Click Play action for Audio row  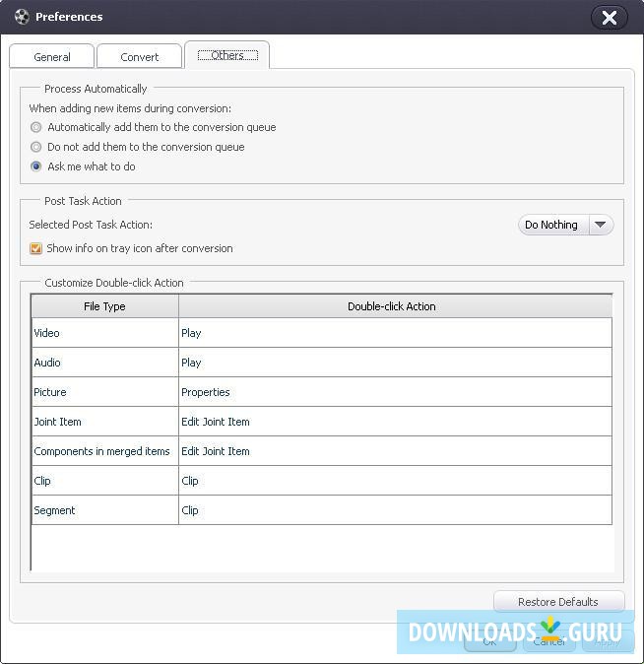tap(395, 363)
